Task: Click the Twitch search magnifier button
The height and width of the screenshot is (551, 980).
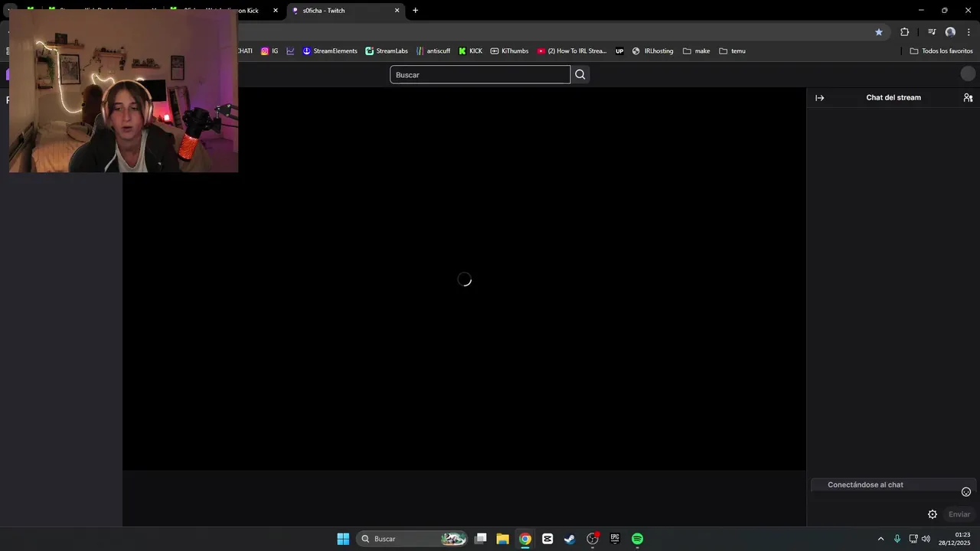Action: pyautogui.click(x=580, y=74)
